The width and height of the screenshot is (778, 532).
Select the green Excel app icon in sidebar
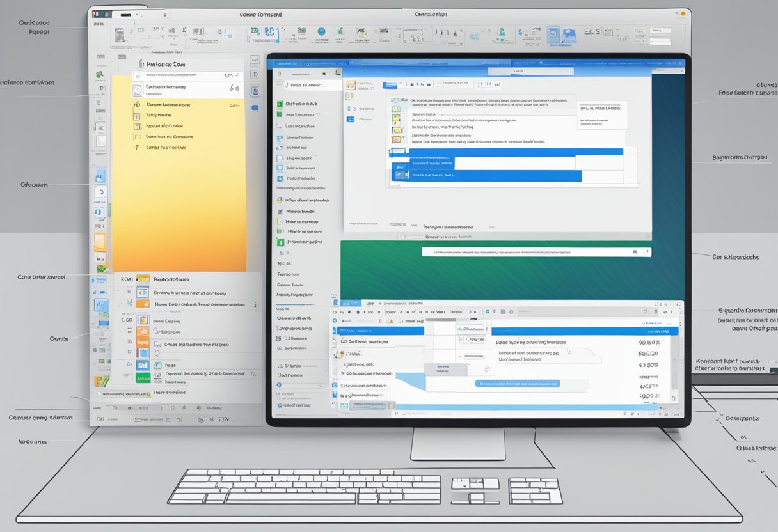click(99, 75)
